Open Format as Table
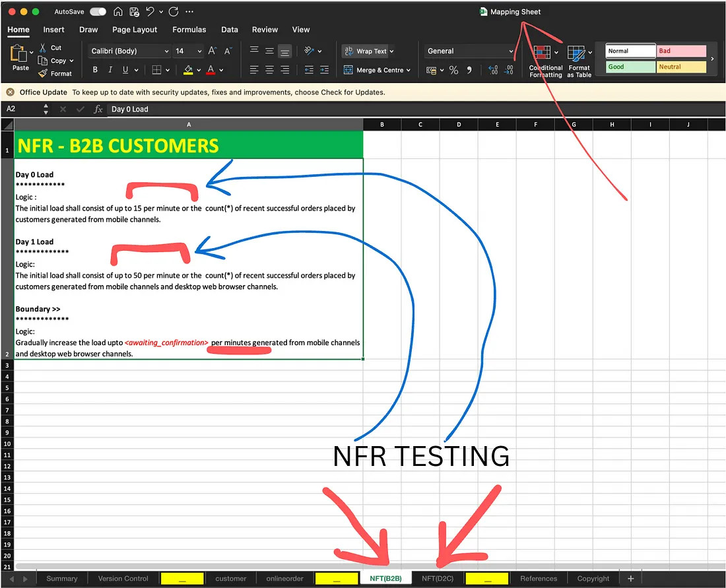 click(579, 61)
